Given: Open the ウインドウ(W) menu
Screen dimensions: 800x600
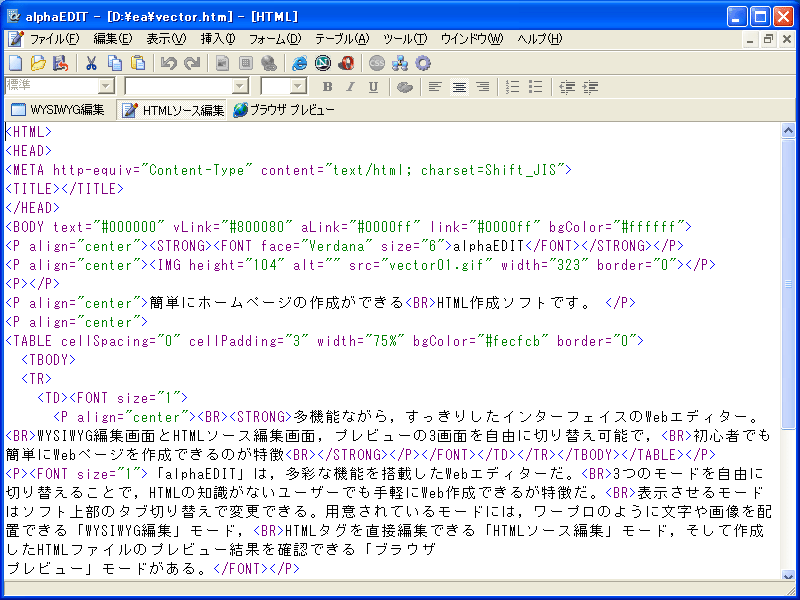Looking at the screenshot, I should coord(472,39).
